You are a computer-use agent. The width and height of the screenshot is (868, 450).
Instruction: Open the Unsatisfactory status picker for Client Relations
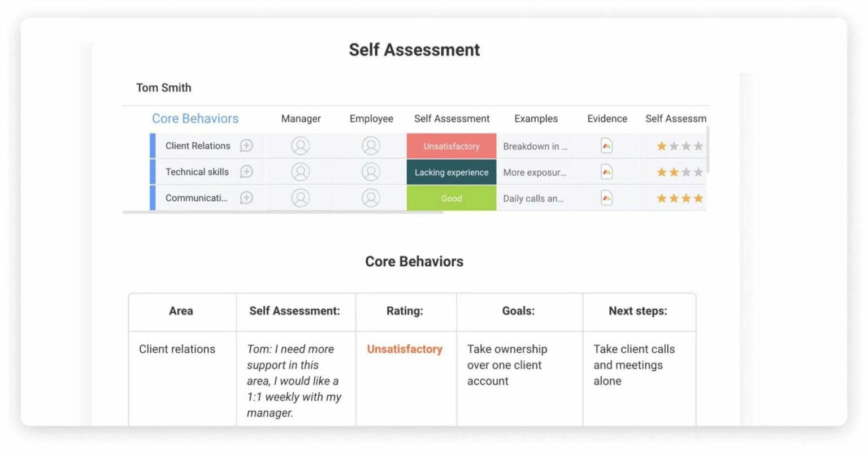[451, 146]
